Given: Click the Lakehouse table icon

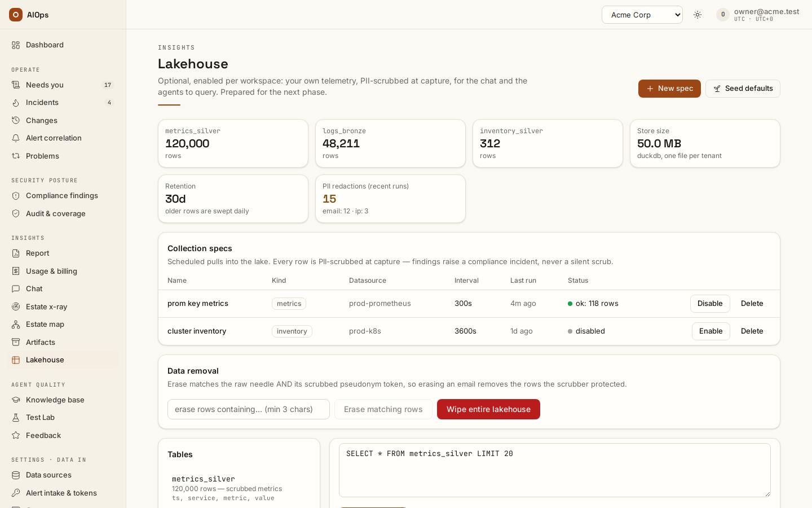Looking at the screenshot, I should click(x=16, y=360).
